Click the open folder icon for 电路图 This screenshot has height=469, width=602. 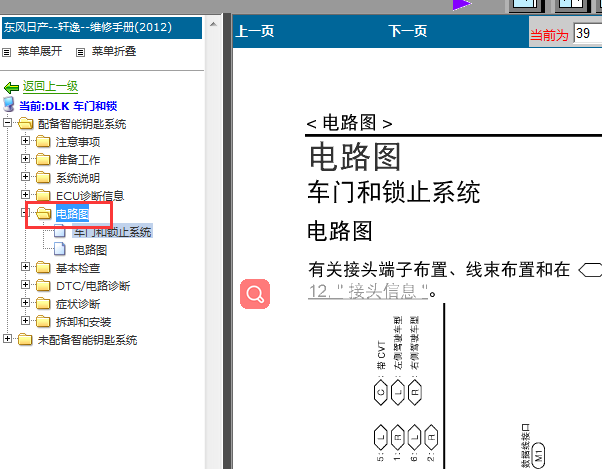point(44,213)
